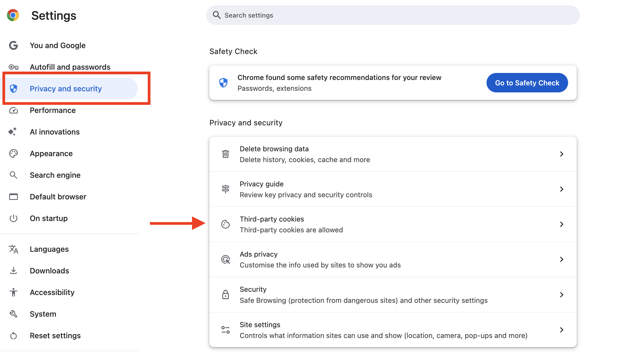This screenshot has width=644, height=355.
Task: Click the signpost icon for Privacy guide
Action: 226,189
